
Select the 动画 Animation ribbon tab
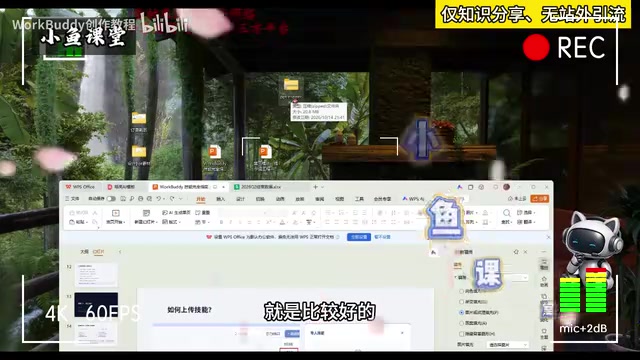tap(280, 199)
